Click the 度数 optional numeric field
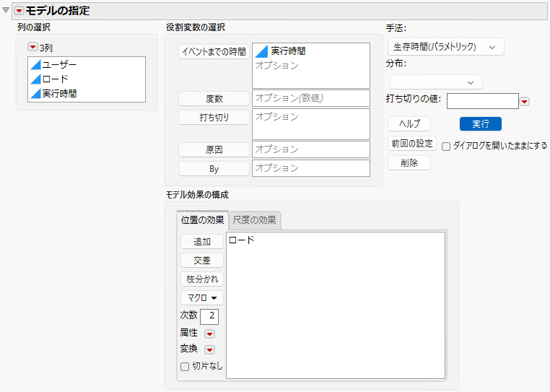The image size is (550, 392). 311,98
